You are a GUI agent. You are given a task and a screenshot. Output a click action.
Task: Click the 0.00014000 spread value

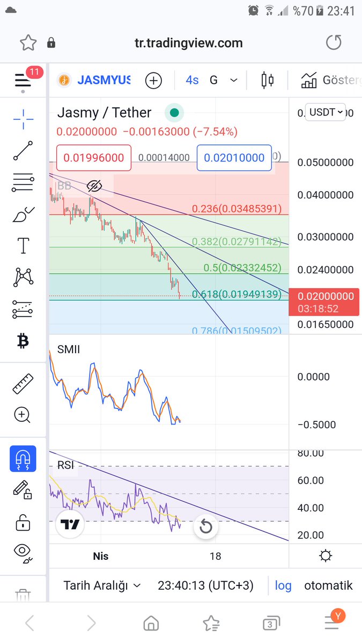(164, 158)
